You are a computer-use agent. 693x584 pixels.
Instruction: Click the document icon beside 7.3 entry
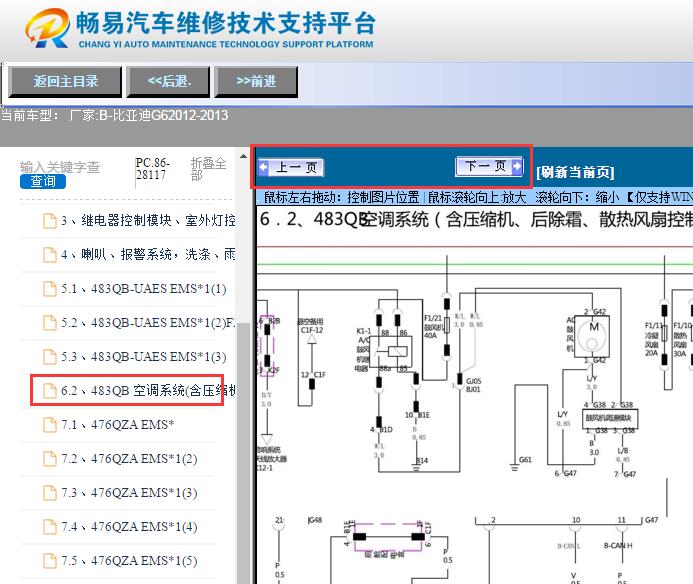(50, 493)
